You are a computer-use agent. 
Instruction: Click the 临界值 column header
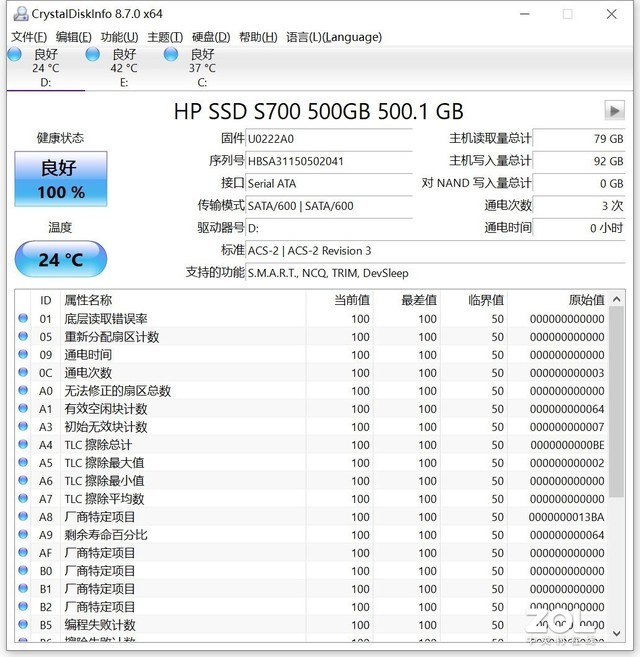(474, 300)
